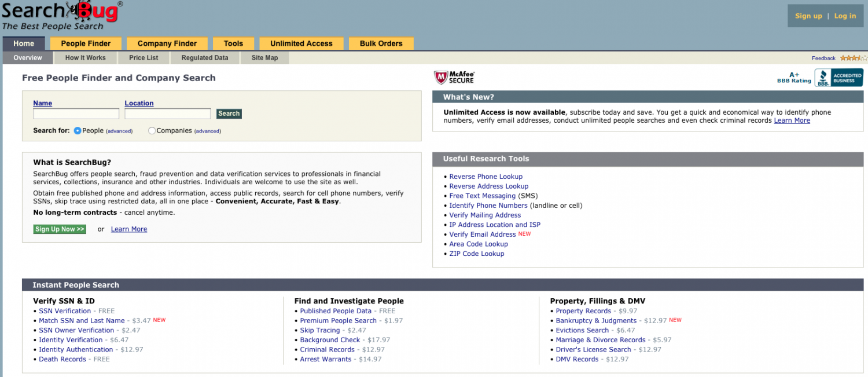The height and width of the screenshot is (377, 868).
Task: Open Area Code Lookup tool
Action: (479, 244)
